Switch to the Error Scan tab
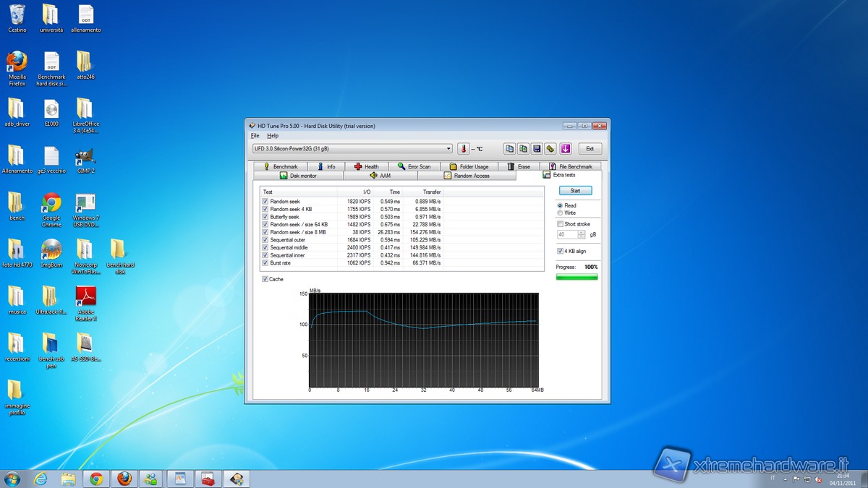Viewport: 868px width, 488px height. (x=414, y=166)
